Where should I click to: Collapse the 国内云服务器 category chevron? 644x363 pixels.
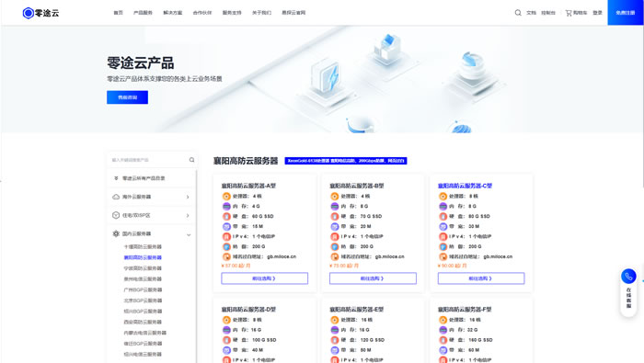click(189, 235)
